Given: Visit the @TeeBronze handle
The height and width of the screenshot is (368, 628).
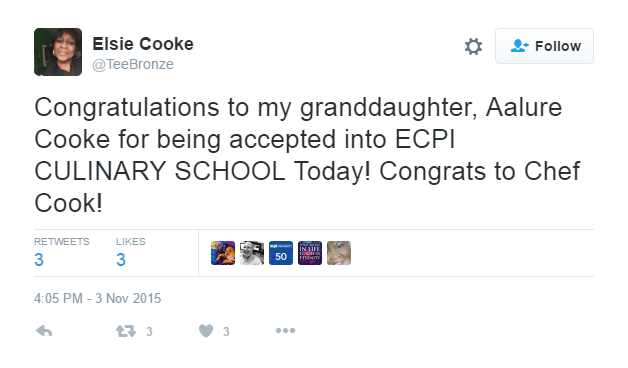Looking at the screenshot, I should click(133, 64).
